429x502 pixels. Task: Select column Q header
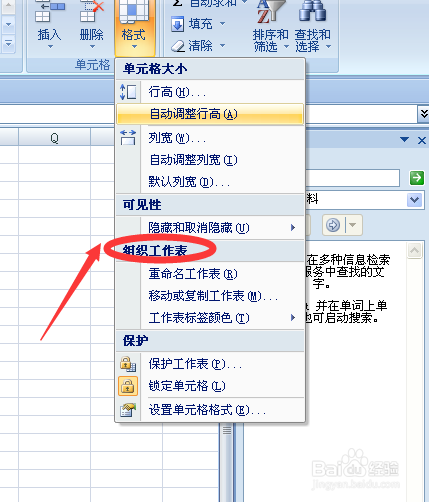click(x=54, y=137)
